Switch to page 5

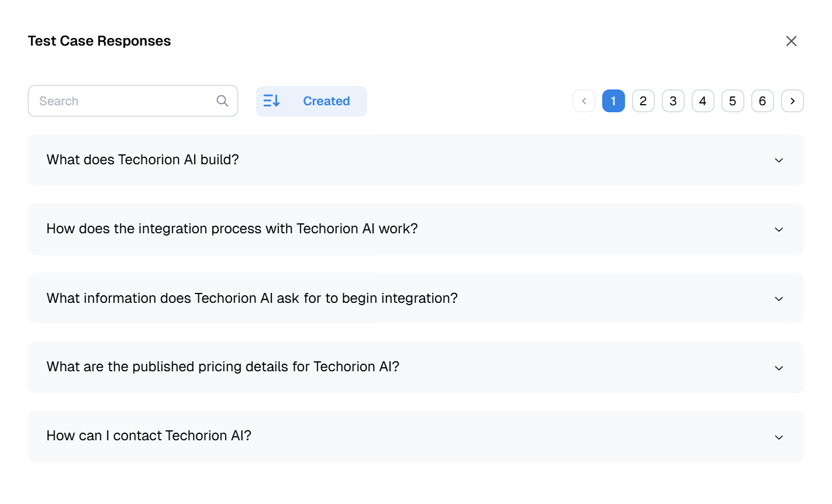(733, 101)
